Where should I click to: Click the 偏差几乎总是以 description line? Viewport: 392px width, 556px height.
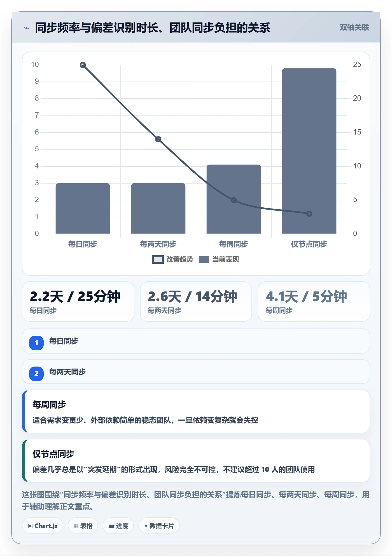coord(174,469)
